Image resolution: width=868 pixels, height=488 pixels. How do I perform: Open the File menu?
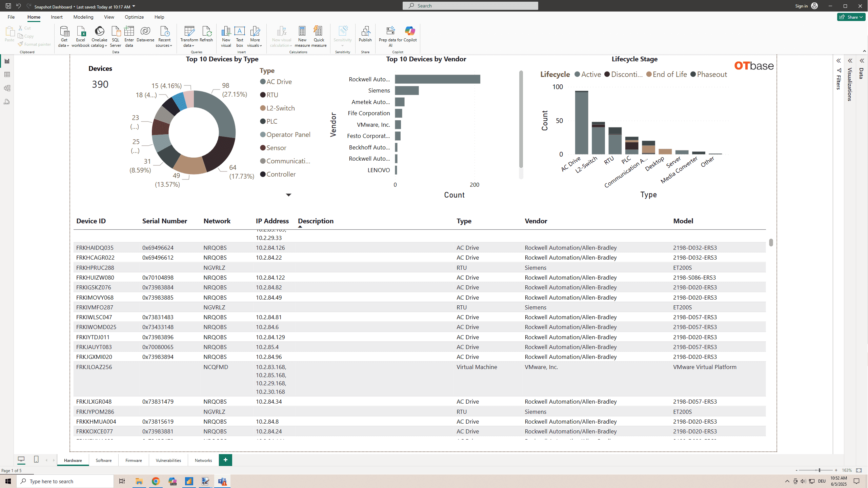11,17
